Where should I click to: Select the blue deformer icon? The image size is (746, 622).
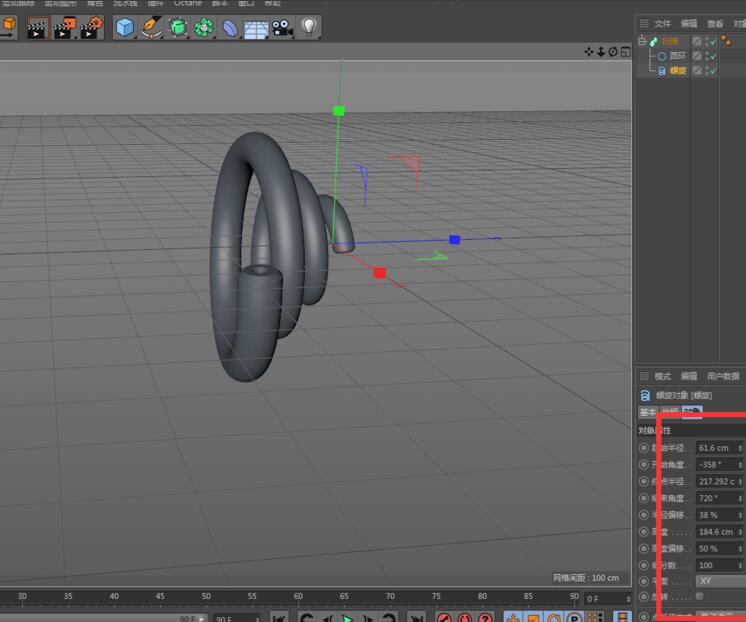[230, 28]
